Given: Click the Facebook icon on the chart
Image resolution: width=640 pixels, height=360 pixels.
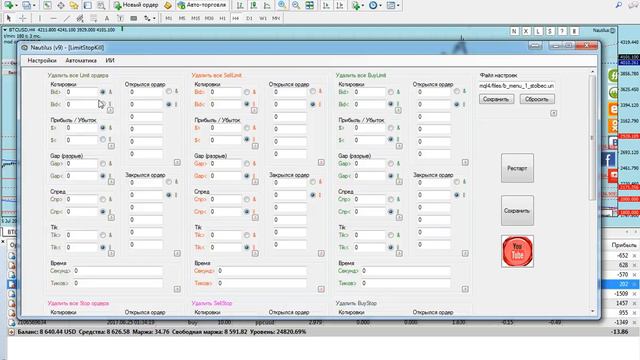Looking at the screenshot, I should (609, 159).
